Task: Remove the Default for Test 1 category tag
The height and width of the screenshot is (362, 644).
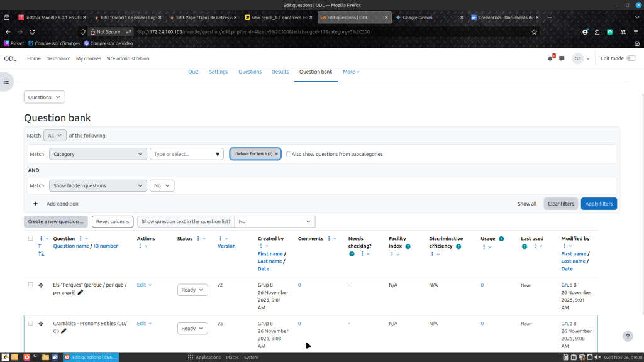Action: [276, 154]
